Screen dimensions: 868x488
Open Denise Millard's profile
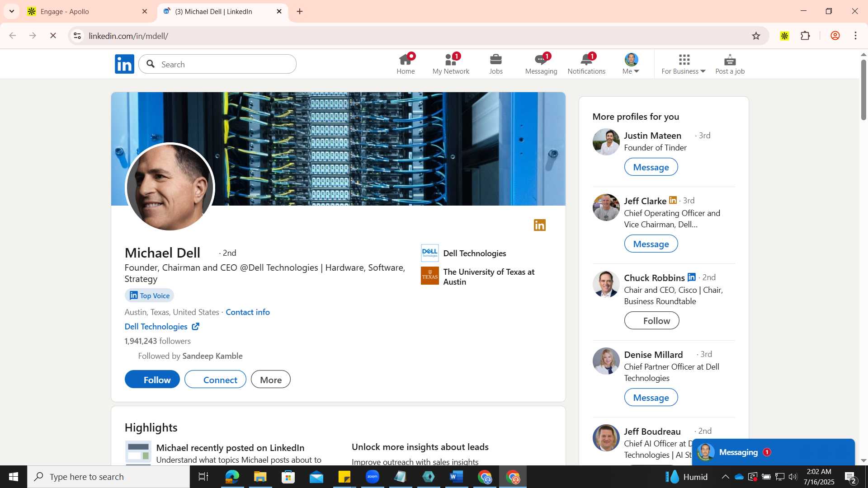click(653, 355)
